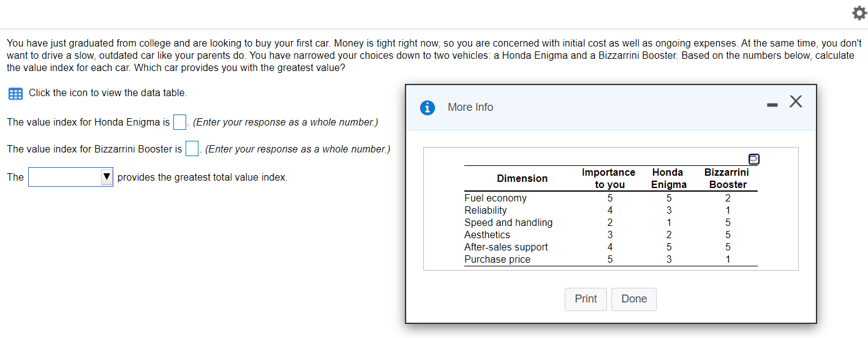
Task: Click the Bizzarrini Booster value index input box
Action: click(192, 149)
